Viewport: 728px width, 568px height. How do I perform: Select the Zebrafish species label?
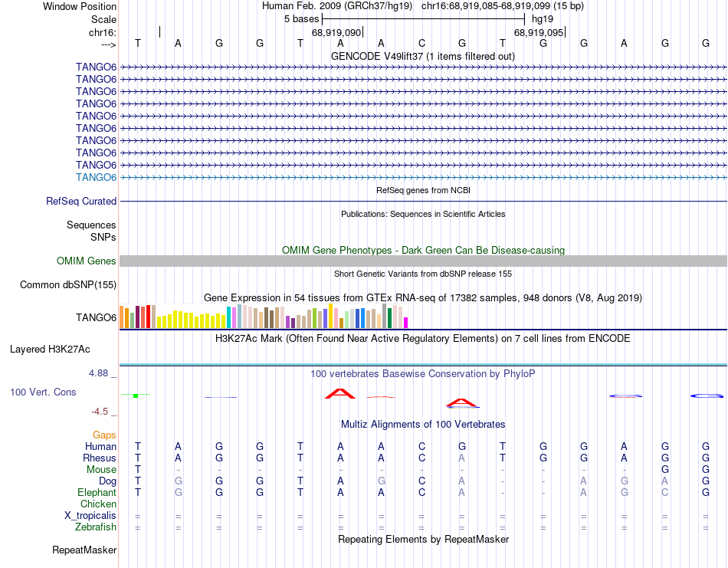pyautogui.click(x=96, y=527)
